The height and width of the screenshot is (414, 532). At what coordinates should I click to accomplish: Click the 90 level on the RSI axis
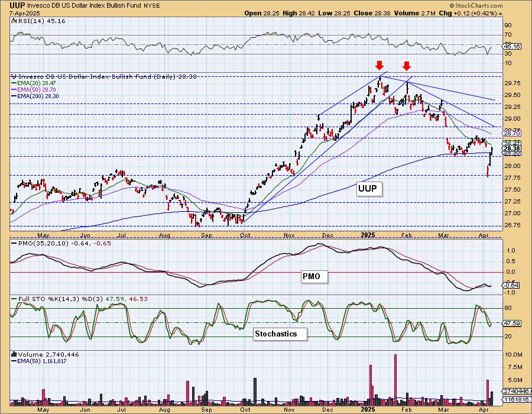[x=508, y=25]
